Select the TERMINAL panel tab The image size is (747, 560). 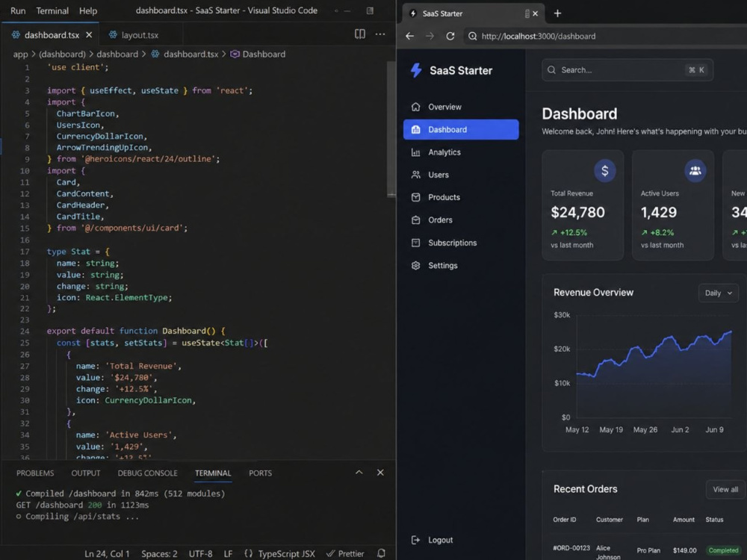[213, 473]
